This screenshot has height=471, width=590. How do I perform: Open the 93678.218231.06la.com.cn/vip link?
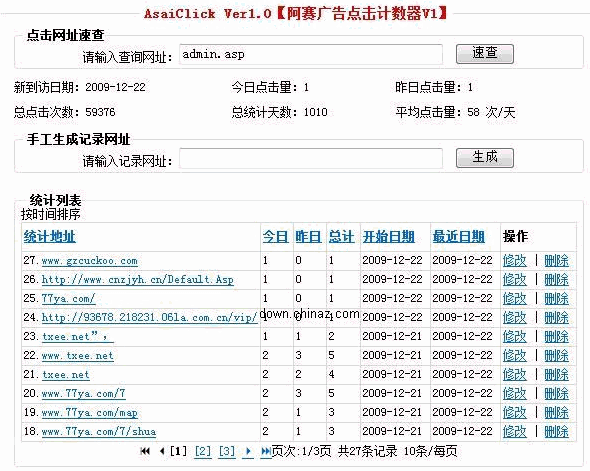[x=149, y=318]
